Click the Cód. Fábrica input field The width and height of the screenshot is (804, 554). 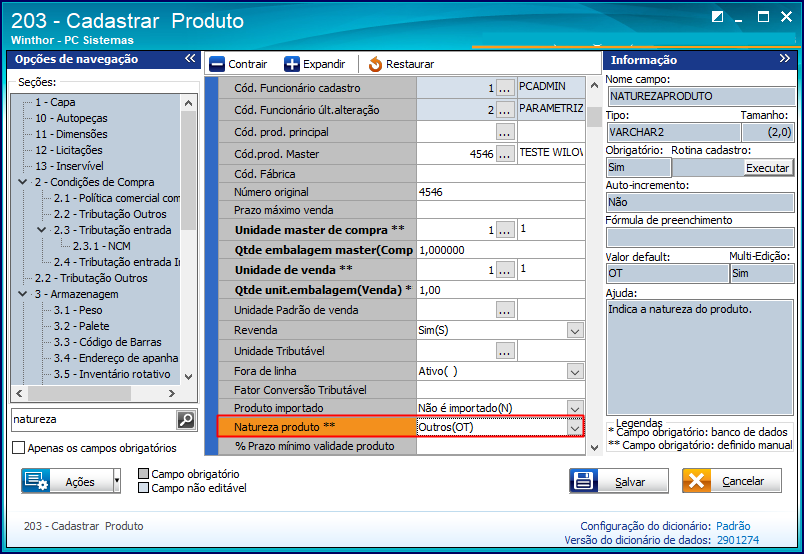pos(500,174)
